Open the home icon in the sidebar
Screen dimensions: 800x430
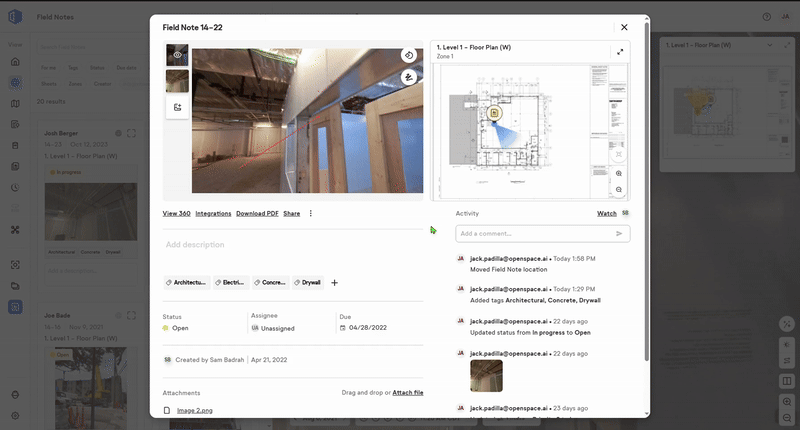point(15,62)
